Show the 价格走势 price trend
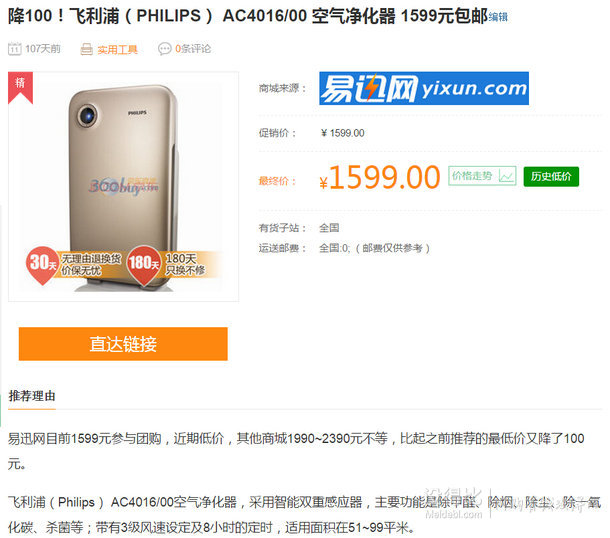Screen dimensions: 610x538 (482, 176)
